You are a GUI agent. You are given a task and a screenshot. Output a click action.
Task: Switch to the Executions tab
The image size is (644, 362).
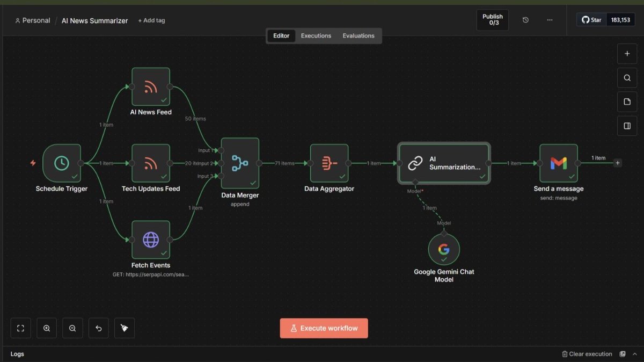(x=316, y=36)
